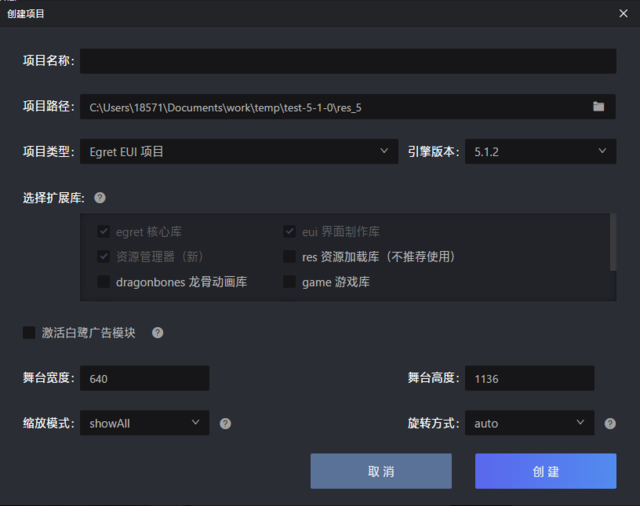640x506 pixels.
Task: Enable the dragonbones 龙骨动画库 checkbox
Action: click(x=104, y=282)
